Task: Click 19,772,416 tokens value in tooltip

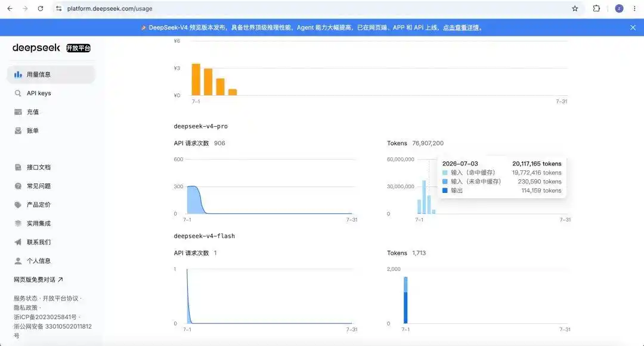Action: [537, 173]
